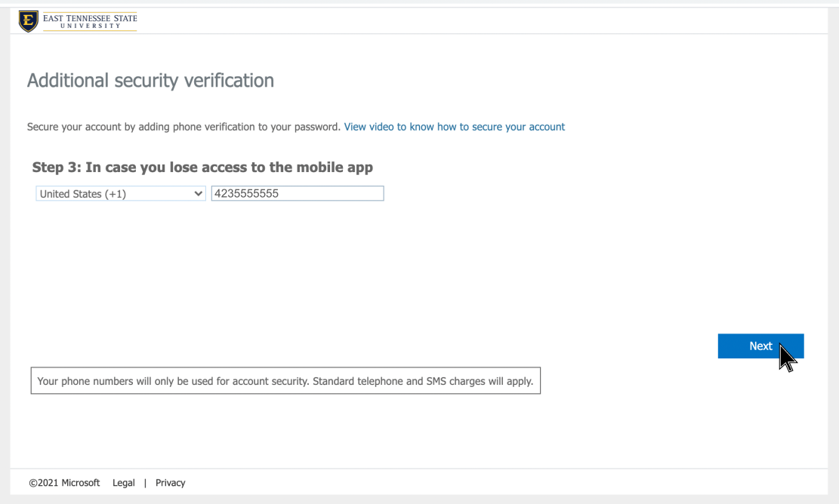Click the blank header area right of the logo
The width and height of the screenshot is (839, 504).
pyautogui.click(x=453, y=21)
